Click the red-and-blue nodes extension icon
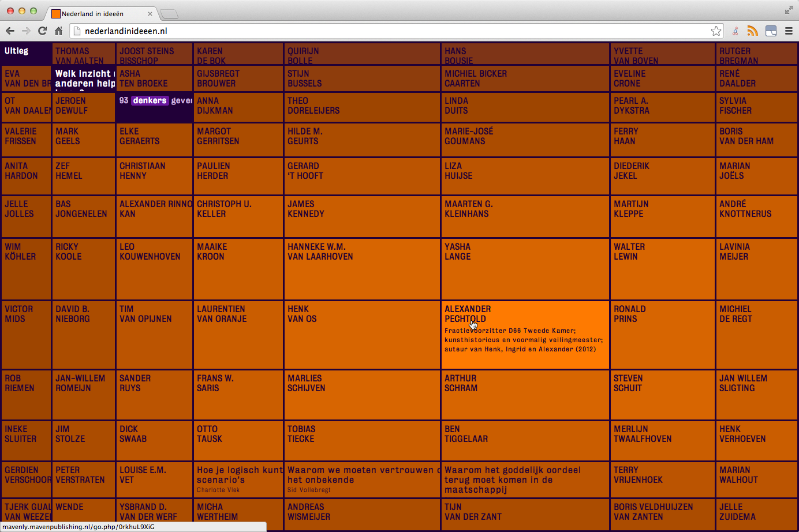 (x=735, y=31)
